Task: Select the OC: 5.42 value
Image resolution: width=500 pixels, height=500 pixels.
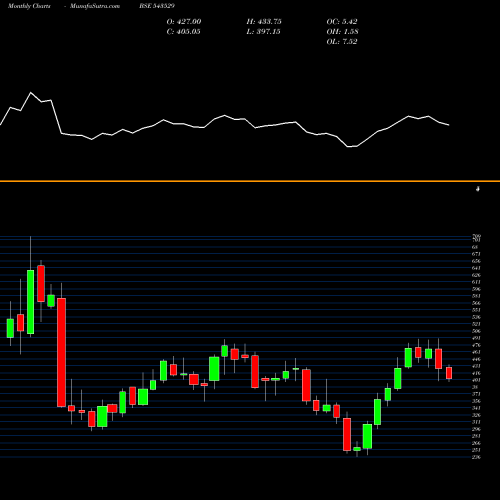Action: pyautogui.click(x=342, y=22)
